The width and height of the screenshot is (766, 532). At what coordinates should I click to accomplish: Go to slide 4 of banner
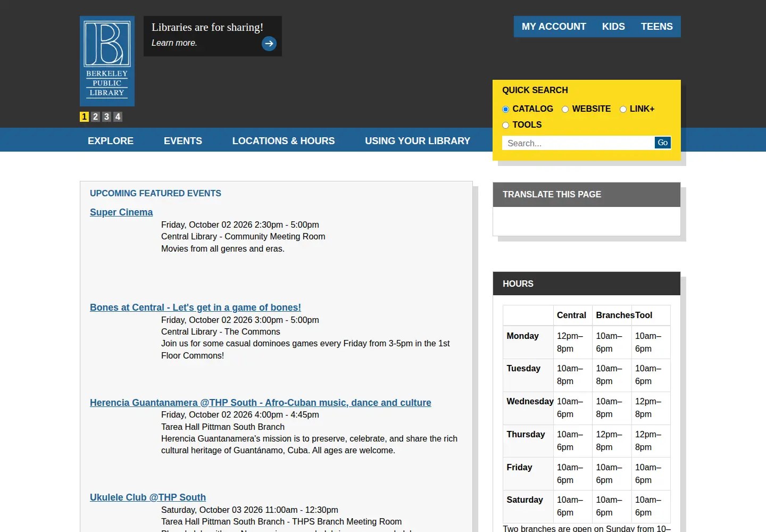(x=118, y=117)
